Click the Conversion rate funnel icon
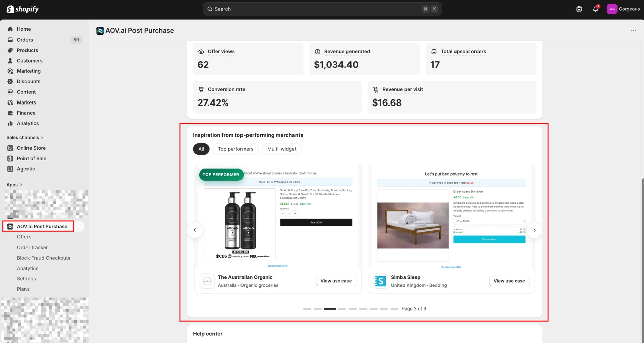Image resolution: width=644 pixels, height=343 pixels. coord(201,90)
